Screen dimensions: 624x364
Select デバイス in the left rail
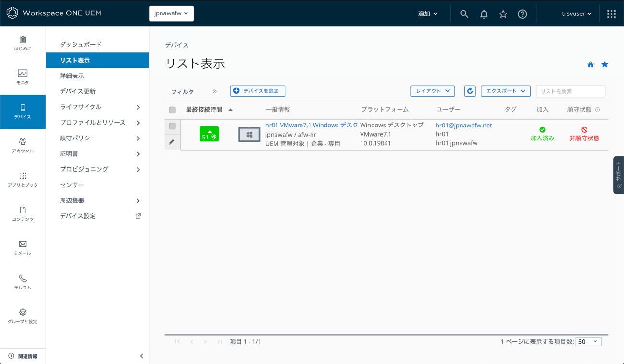point(23,112)
